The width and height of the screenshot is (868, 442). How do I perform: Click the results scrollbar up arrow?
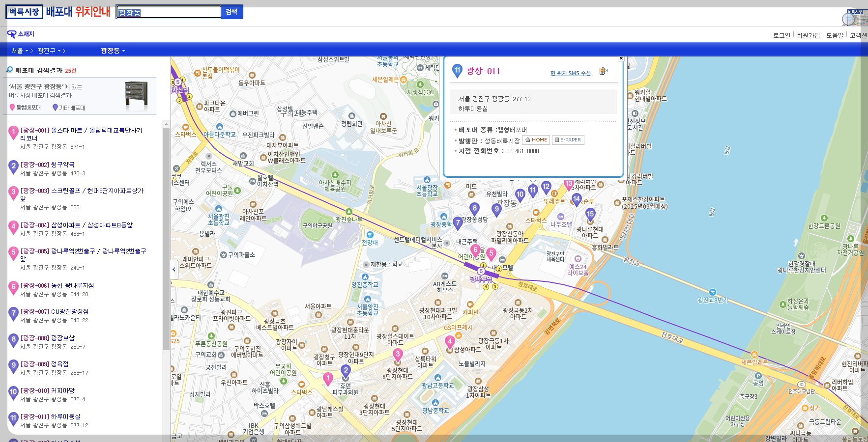166,124
